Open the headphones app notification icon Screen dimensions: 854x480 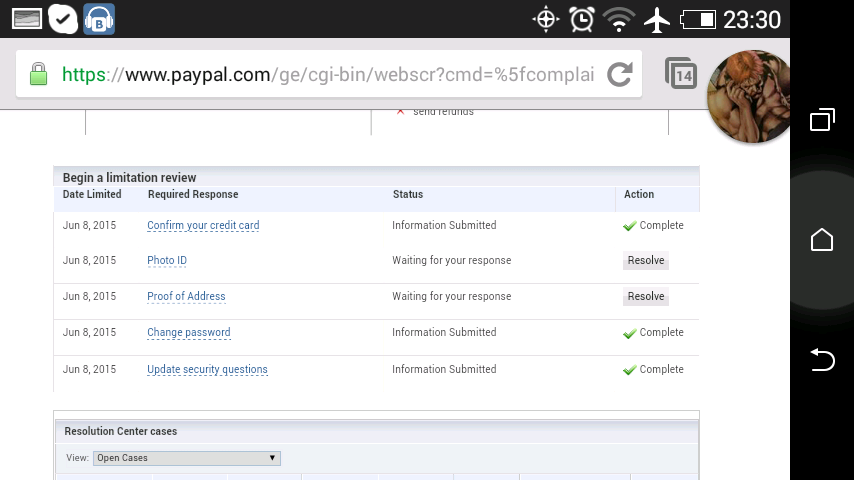pos(98,18)
